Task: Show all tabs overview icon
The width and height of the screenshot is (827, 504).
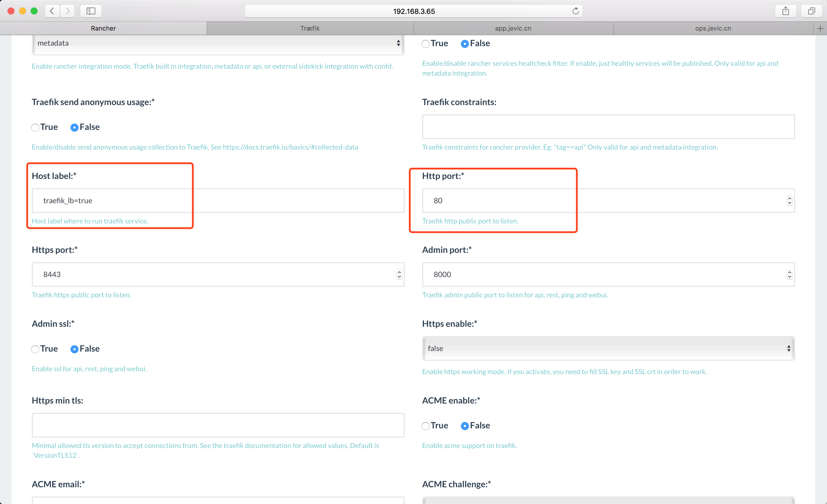Action: coord(811,11)
